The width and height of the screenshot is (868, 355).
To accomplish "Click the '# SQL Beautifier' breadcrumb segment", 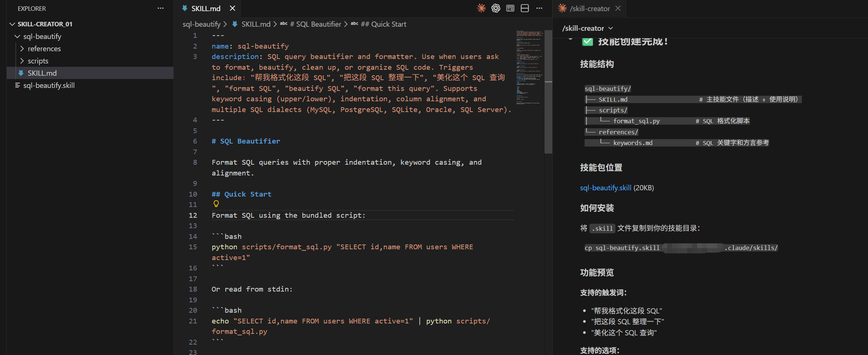I will [315, 24].
